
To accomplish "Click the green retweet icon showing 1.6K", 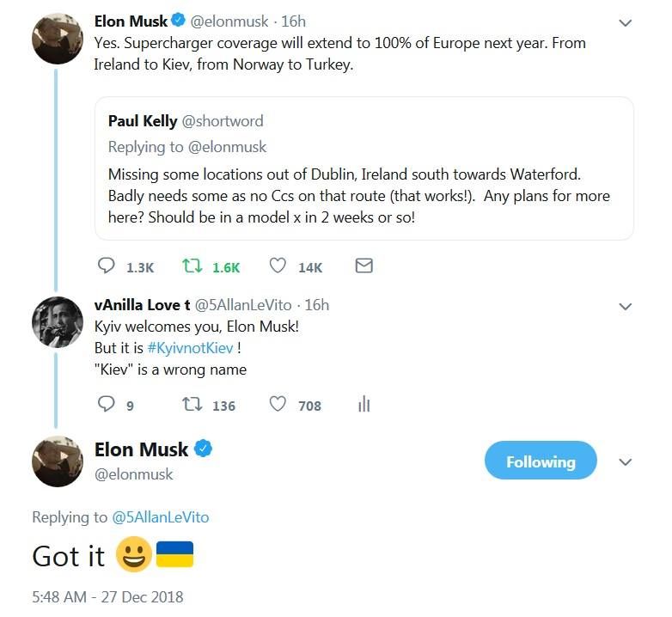I will tap(192, 266).
